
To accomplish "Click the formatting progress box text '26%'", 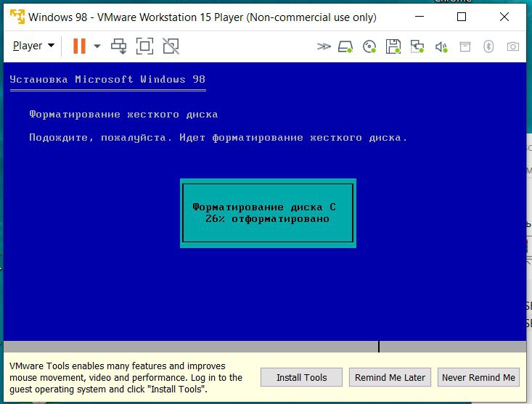I will 215,218.
